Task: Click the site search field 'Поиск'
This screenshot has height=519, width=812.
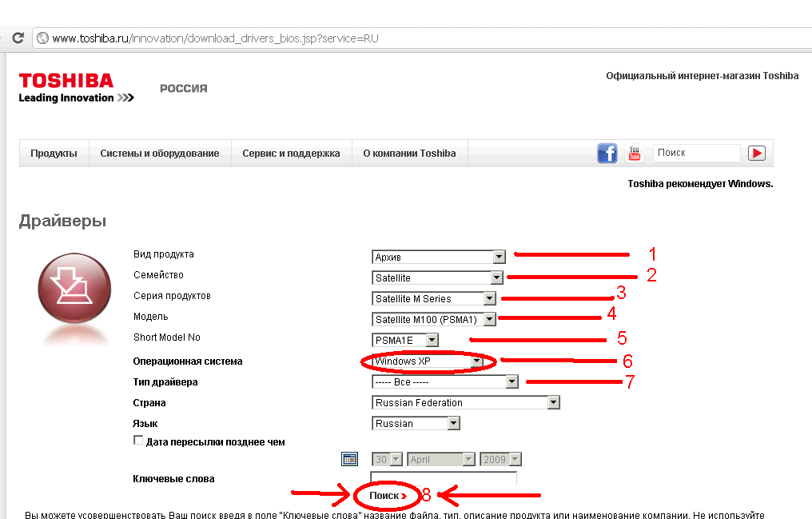Action: pyautogui.click(x=697, y=153)
